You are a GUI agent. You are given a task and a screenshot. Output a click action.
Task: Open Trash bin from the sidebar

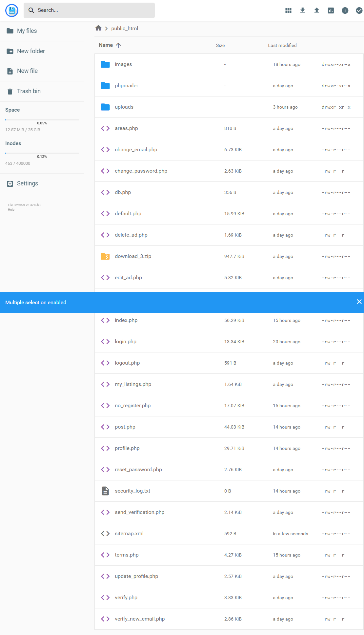pos(29,91)
